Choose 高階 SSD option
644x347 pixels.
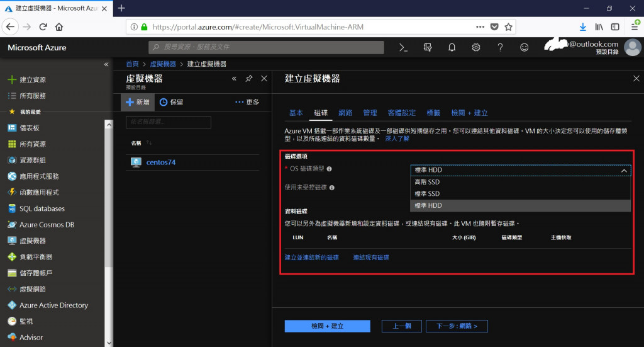(x=520, y=182)
